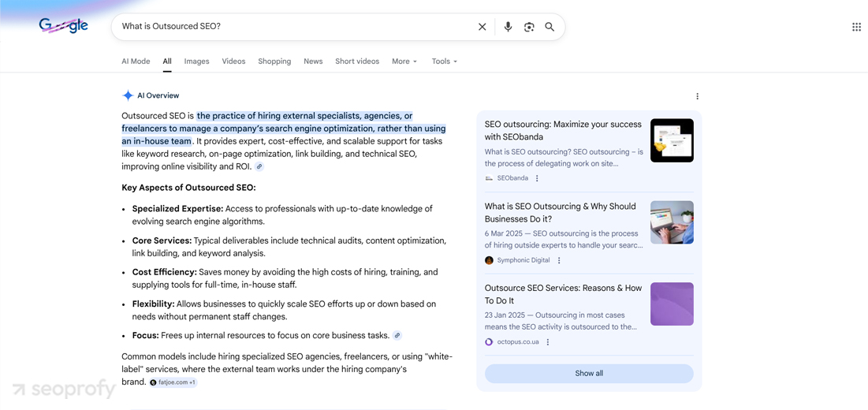868x410 pixels.
Task: Click the Symphonic Digital laptop thumbnail
Action: (672, 222)
